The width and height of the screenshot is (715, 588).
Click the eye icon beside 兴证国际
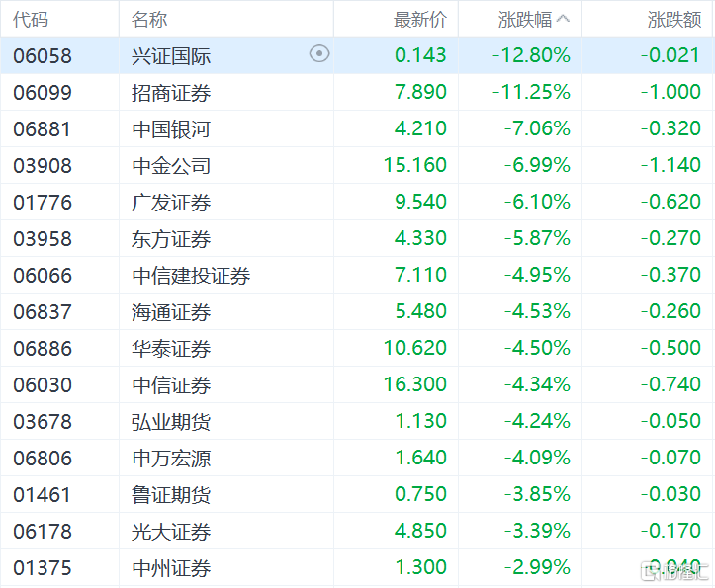click(319, 54)
